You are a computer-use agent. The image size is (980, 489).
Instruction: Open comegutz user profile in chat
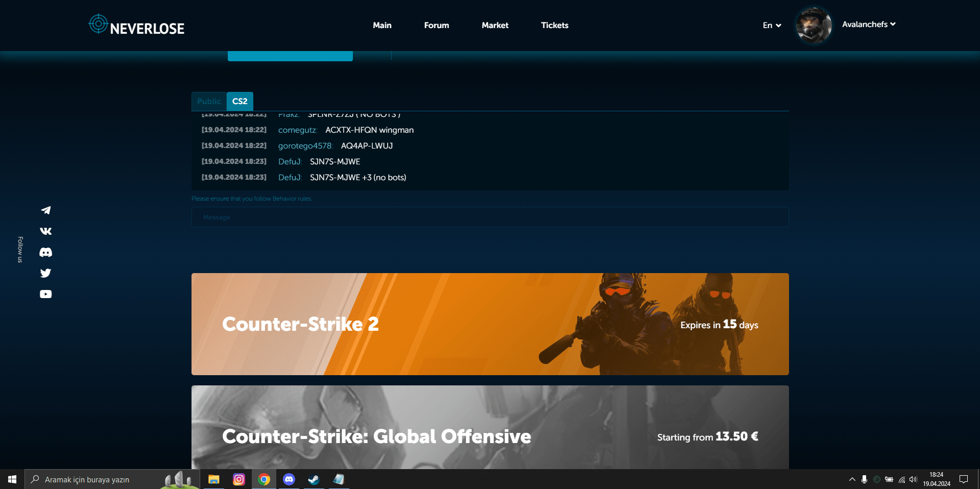(298, 130)
